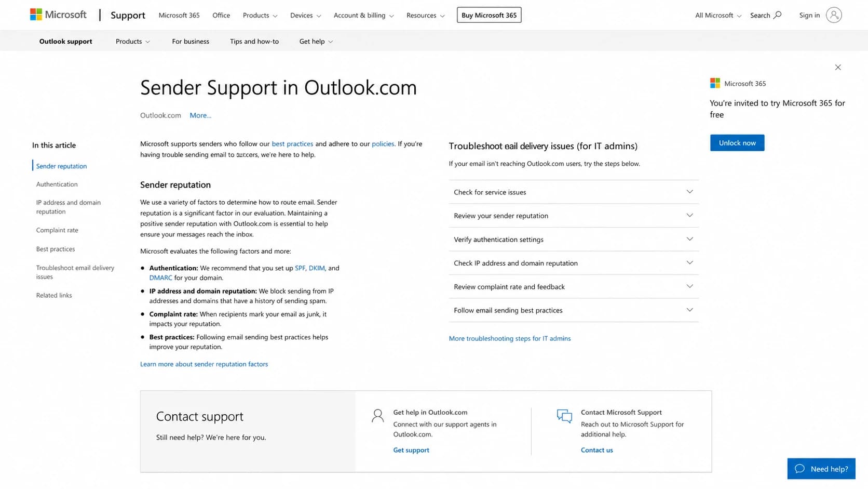Open the DMARC link
The height and width of the screenshot is (489, 868).
coord(160,277)
